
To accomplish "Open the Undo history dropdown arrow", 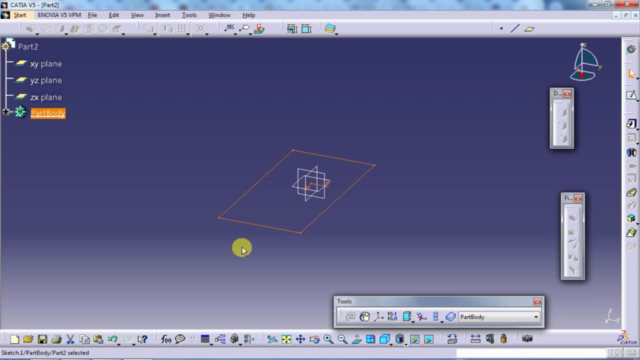I will (119, 344).
